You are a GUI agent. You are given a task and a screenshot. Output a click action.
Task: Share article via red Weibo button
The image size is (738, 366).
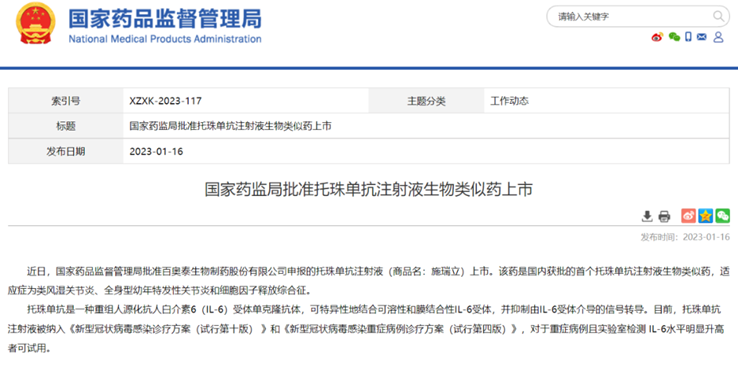(689, 216)
